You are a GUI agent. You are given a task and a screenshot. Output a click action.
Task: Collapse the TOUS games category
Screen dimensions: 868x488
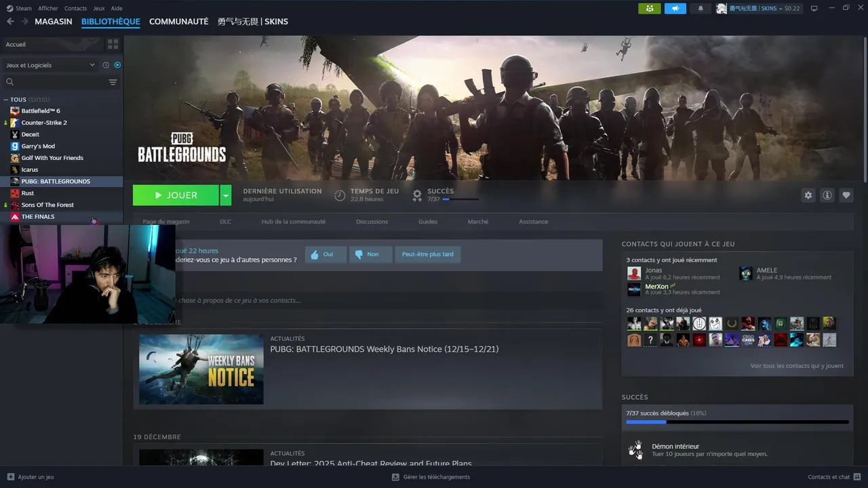tap(6, 100)
